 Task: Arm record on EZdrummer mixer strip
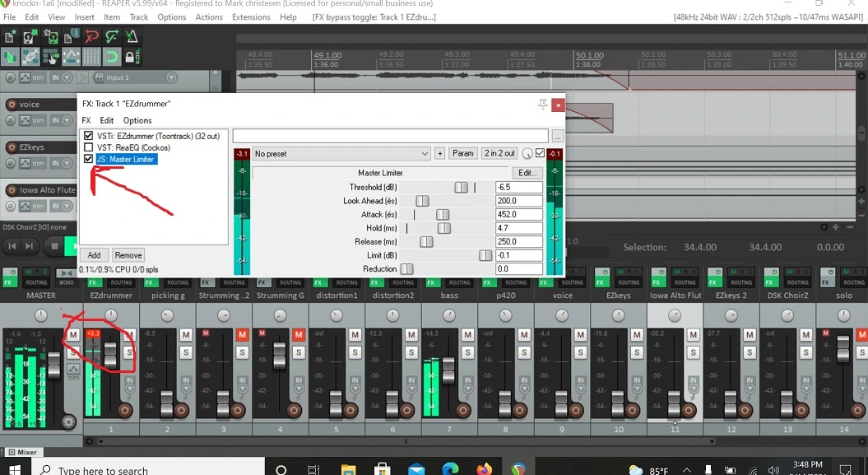point(125,410)
